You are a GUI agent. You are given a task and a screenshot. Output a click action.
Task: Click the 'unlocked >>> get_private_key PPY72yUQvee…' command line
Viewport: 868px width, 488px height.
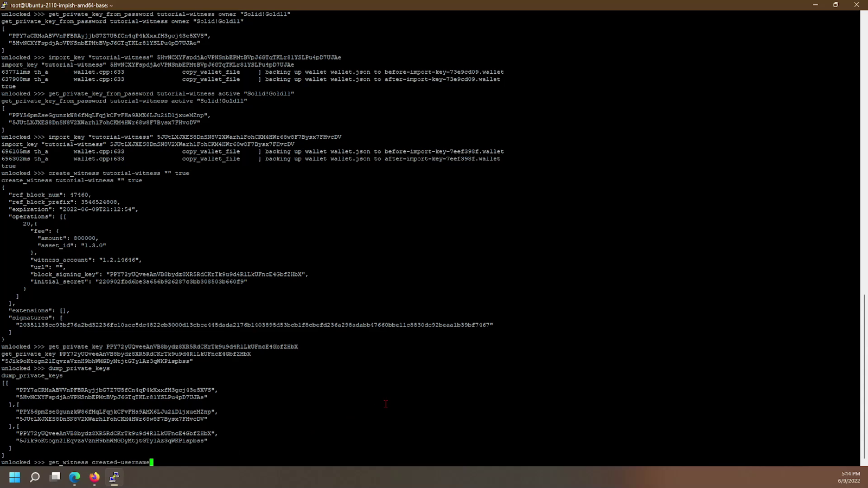150,347
